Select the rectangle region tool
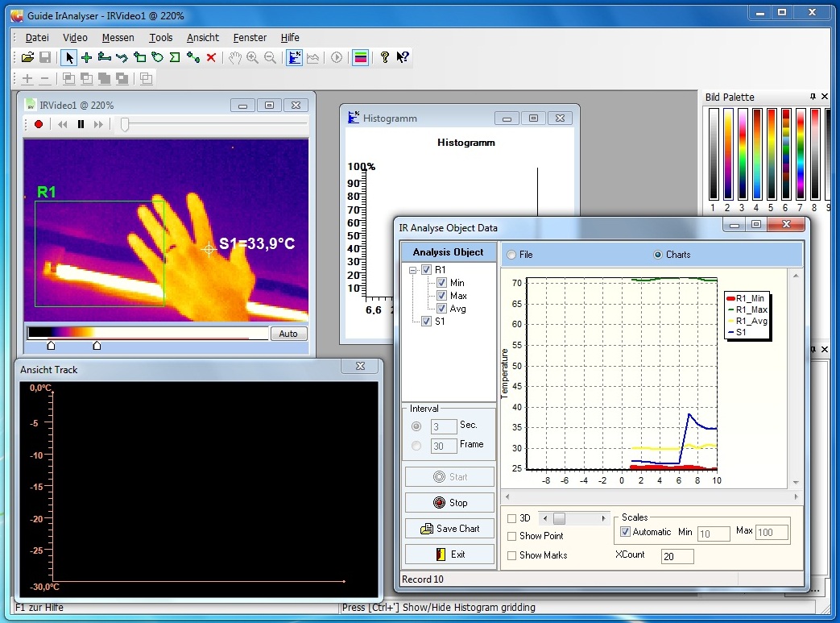The image size is (840, 623). point(139,57)
